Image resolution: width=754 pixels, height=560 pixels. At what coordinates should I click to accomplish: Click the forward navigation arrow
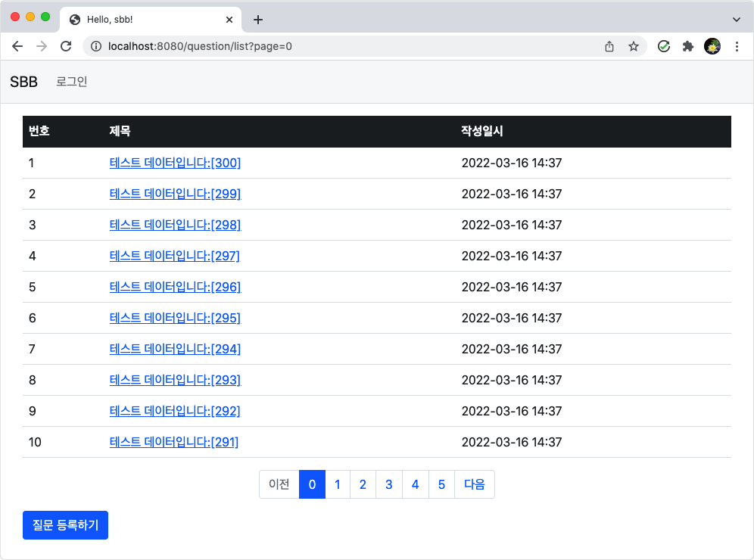coord(41,46)
